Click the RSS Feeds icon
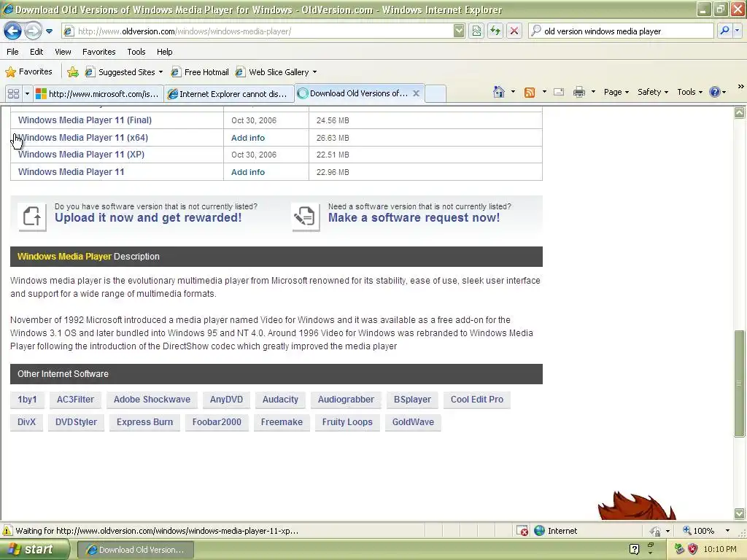The height and width of the screenshot is (560, 747). coord(530,93)
